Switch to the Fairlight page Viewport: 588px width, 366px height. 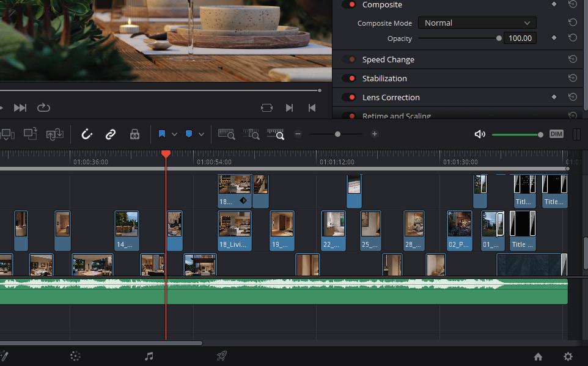pyautogui.click(x=149, y=356)
